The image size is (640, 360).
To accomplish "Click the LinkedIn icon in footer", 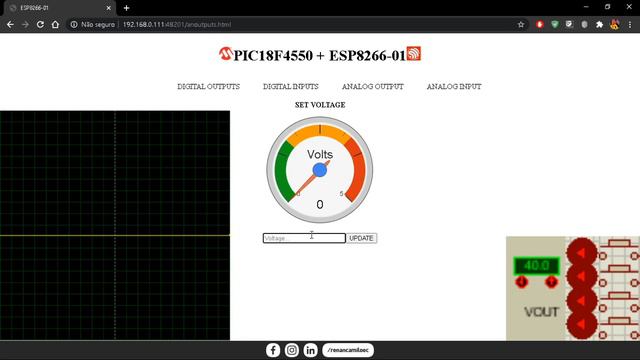I will 311,350.
